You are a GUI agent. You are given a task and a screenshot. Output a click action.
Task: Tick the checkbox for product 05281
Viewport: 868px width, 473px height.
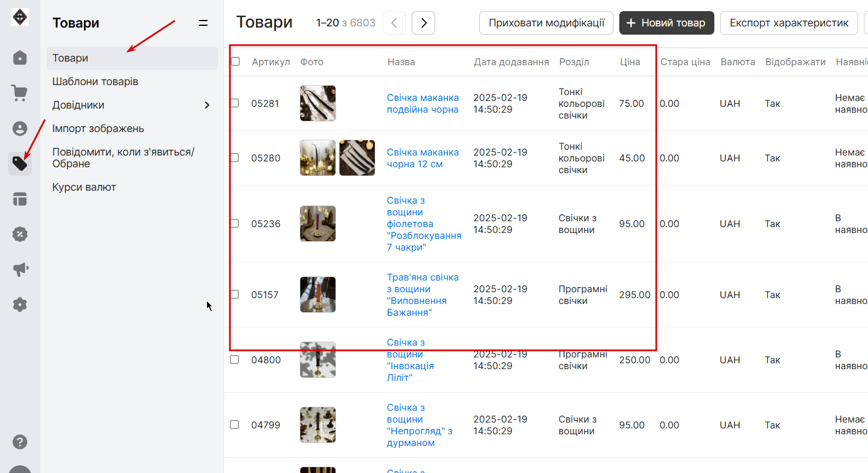click(x=235, y=103)
